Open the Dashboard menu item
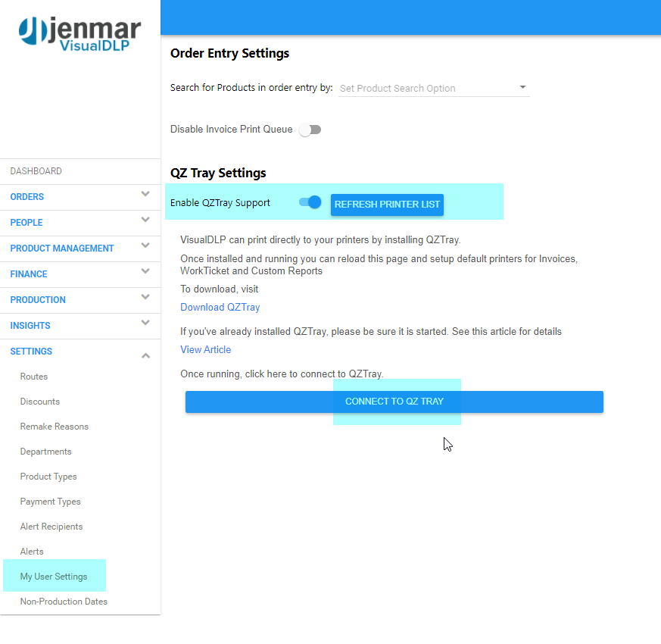 (x=36, y=171)
